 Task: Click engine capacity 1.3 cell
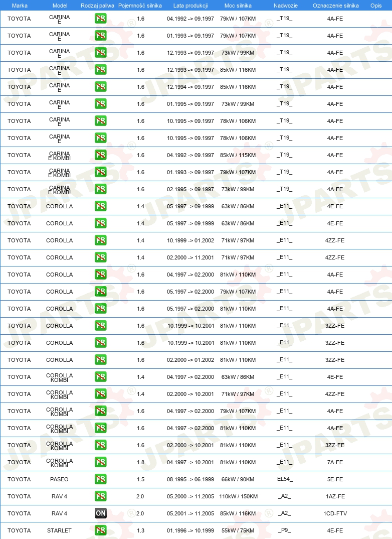tap(141, 530)
